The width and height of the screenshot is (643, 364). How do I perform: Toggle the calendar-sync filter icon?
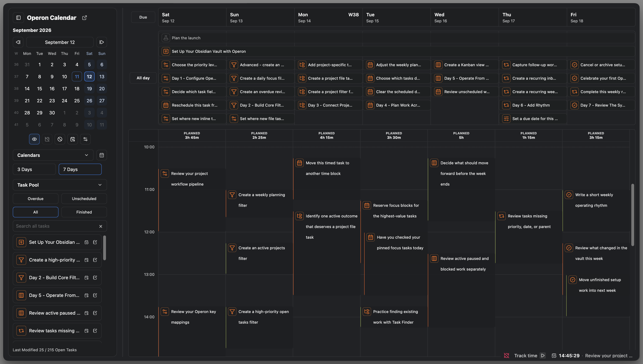[72, 139]
